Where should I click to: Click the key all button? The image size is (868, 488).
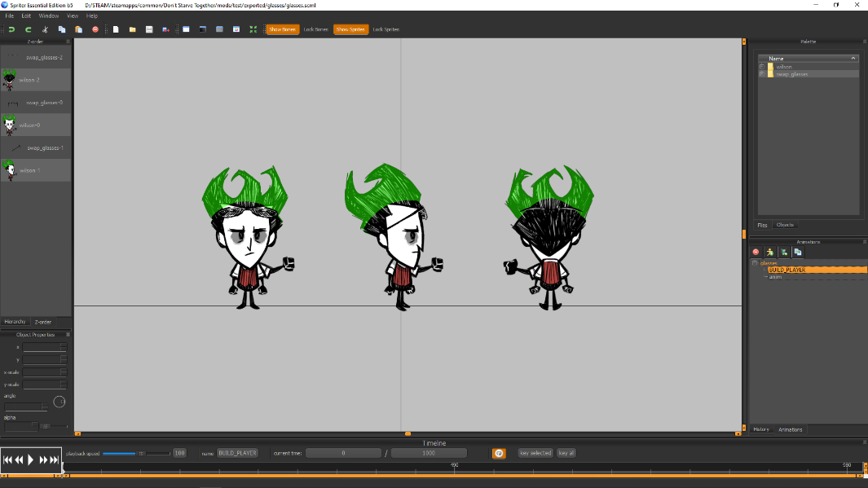coord(566,453)
